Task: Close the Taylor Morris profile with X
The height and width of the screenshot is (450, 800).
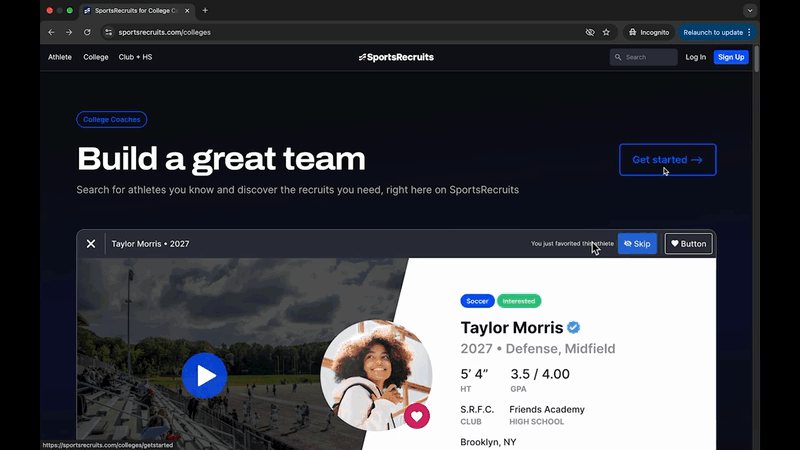Action: (x=91, y=244)
